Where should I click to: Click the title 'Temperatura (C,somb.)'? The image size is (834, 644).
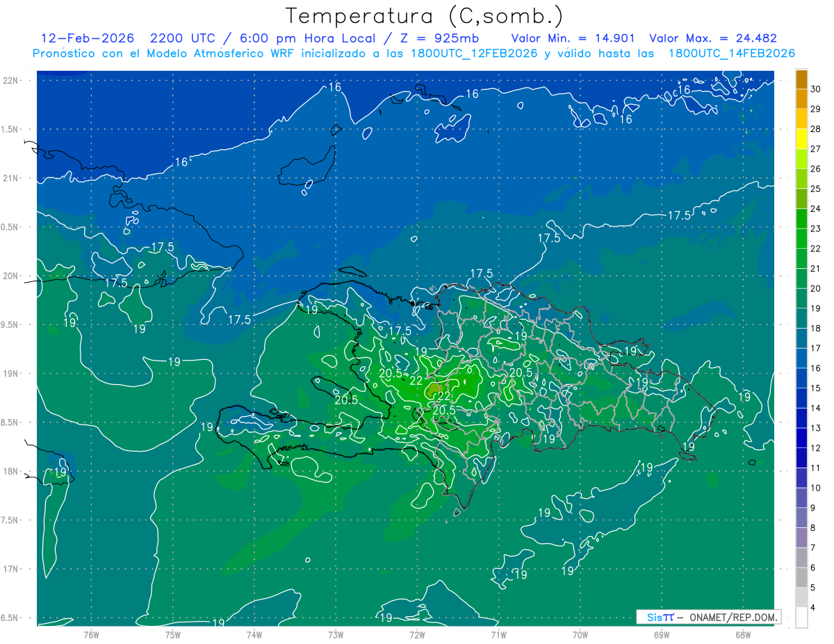click(426, 15)
